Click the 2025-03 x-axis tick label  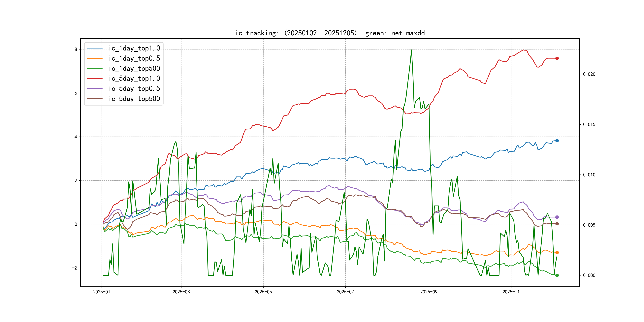tap(181, 292)
